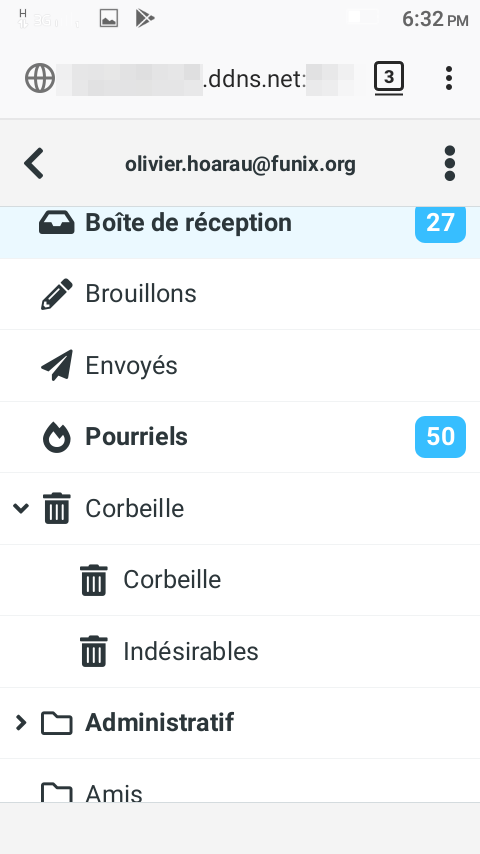This screenshot has width=480, height=854.
Task: Click the trash icon beside Indésirables
Action: tap(94, 651)
